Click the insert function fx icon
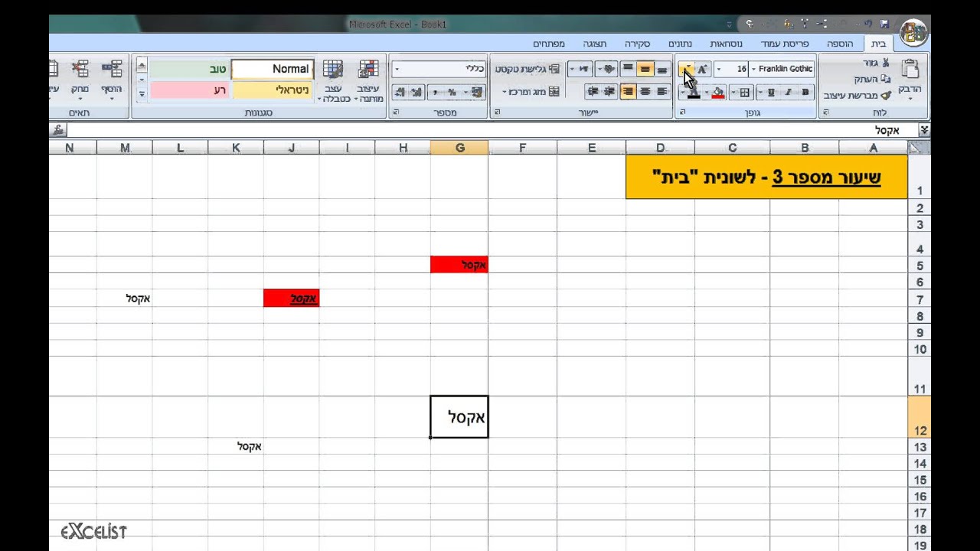 [59, 130]
